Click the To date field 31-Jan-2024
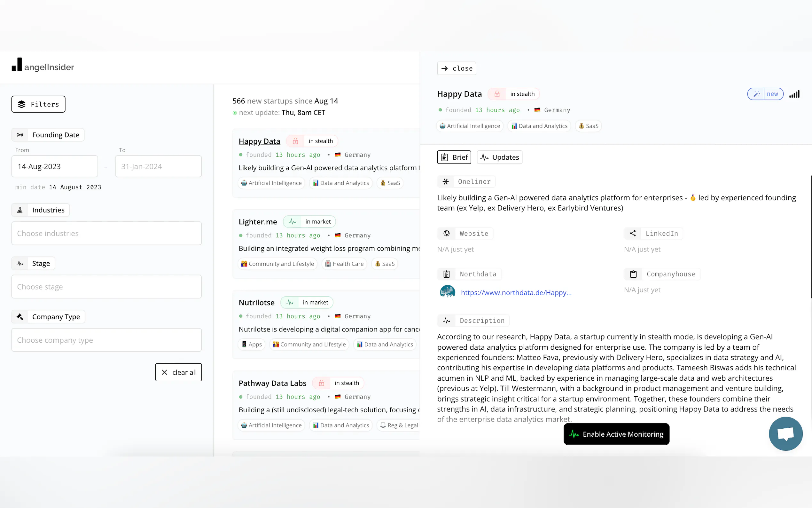Image resolution: width=812 pixels, height=508 pixels. pos(159,166)
